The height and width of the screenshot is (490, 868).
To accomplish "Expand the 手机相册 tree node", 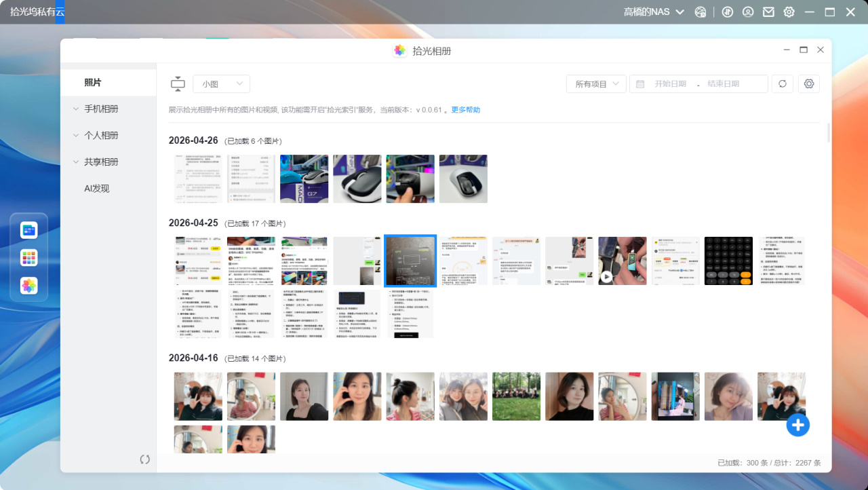I will [x=76, y=109].
